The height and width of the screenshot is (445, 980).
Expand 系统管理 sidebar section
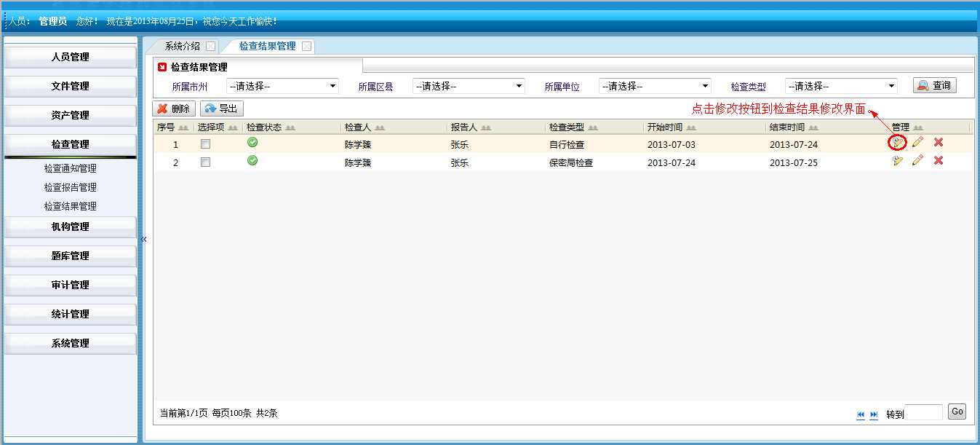(71, 343)
